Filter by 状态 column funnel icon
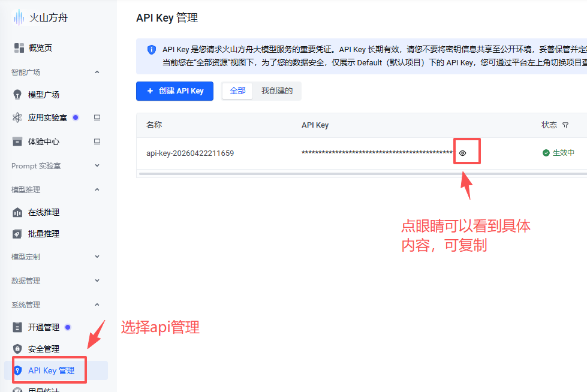The height and width of the screenshot is (392, 587). [x=565, y=125]
